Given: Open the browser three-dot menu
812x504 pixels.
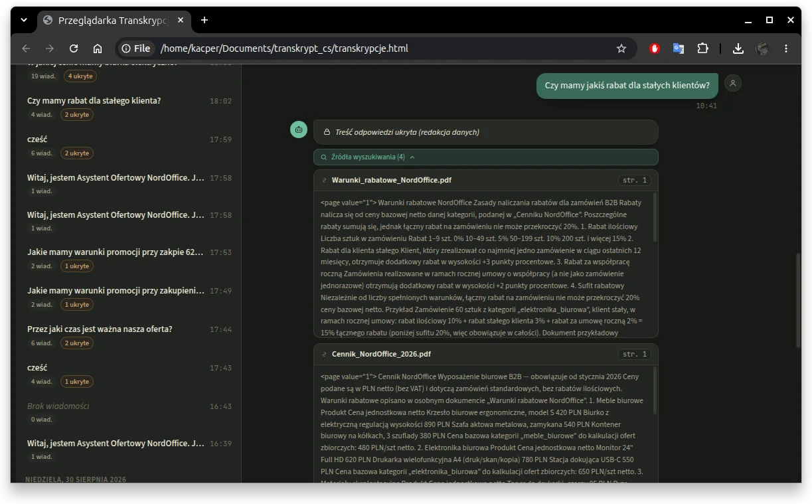Looking at the screenshot, I should click(786, 48).
